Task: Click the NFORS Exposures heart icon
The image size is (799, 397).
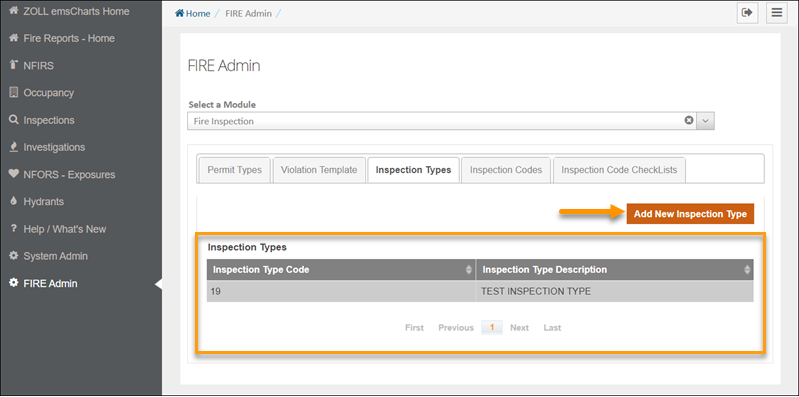Action: tap(14, 174)
